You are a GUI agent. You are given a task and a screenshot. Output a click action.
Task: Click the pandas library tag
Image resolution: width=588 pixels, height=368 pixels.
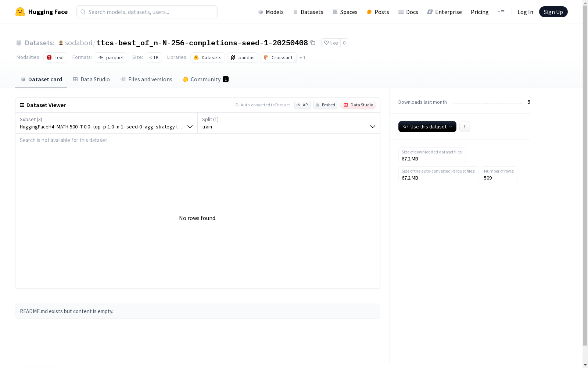click(x=243, y=57)
